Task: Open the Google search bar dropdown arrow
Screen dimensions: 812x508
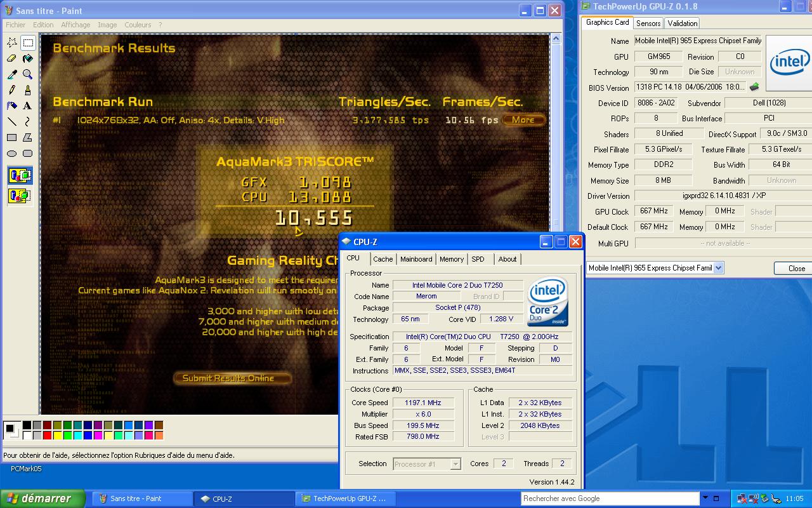Action: click(x=705, y=498)
